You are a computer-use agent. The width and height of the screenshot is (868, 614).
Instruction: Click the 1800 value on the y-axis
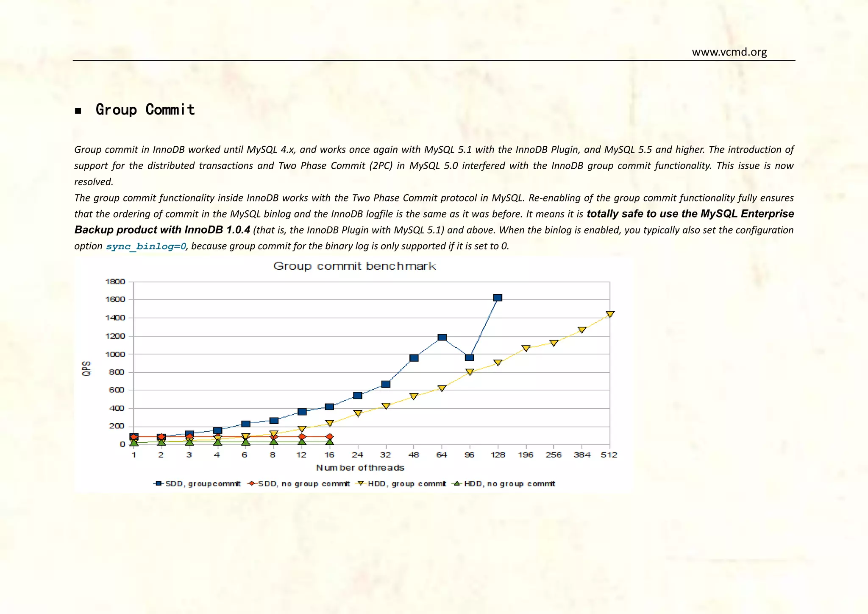click(x=115, y=282)
